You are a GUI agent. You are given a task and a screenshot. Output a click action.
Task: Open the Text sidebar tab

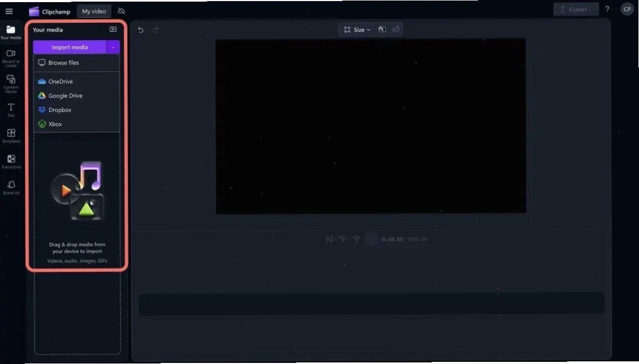click(11, 110)
